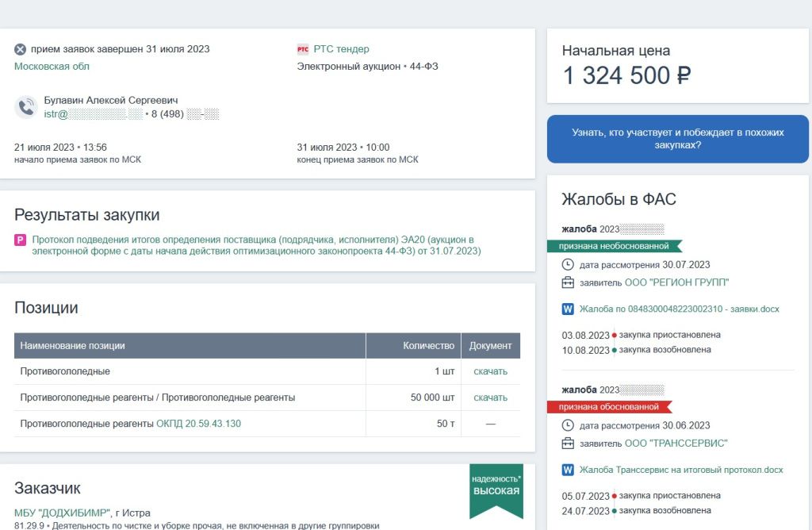This screenshot has height=530, width=812.
Task: Download document for Противогололедные 1 шт row
Action: (x=490, y=371)
